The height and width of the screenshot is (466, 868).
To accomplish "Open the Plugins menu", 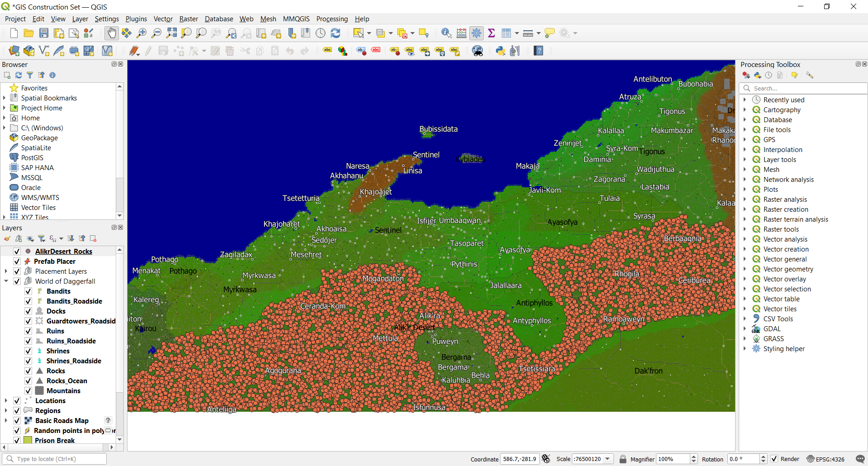I will pyautogui.click(x=136, y=19).
